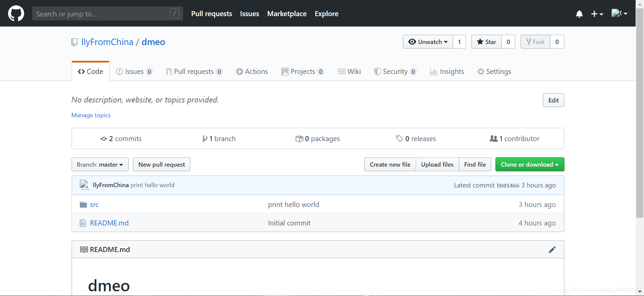Click the forks count 0
Viewport: 644px width, 296px height.
click(x=557, y=42)
